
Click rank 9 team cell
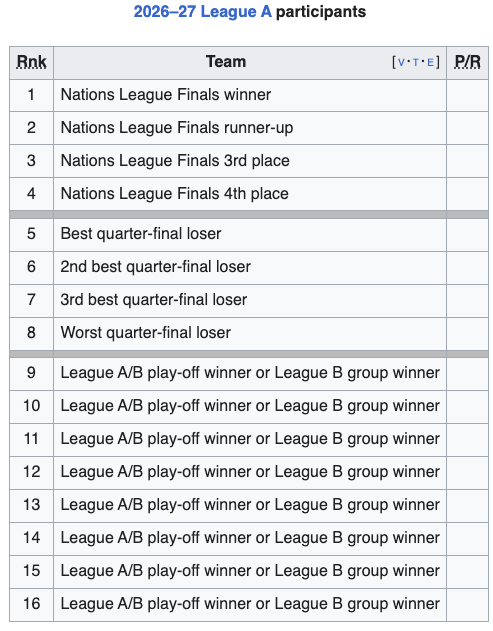250,373
